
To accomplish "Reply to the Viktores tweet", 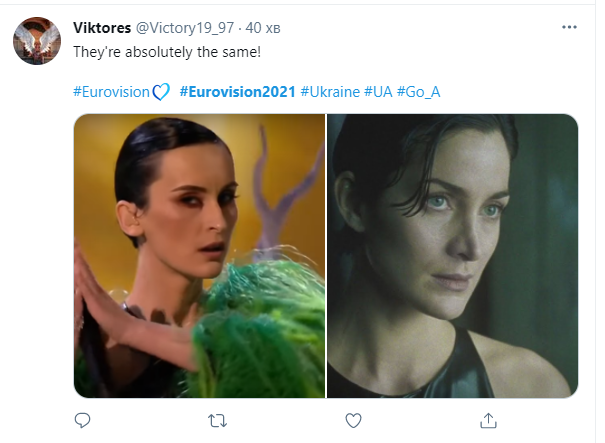I will pyautogui.click(x=82, y=420).
